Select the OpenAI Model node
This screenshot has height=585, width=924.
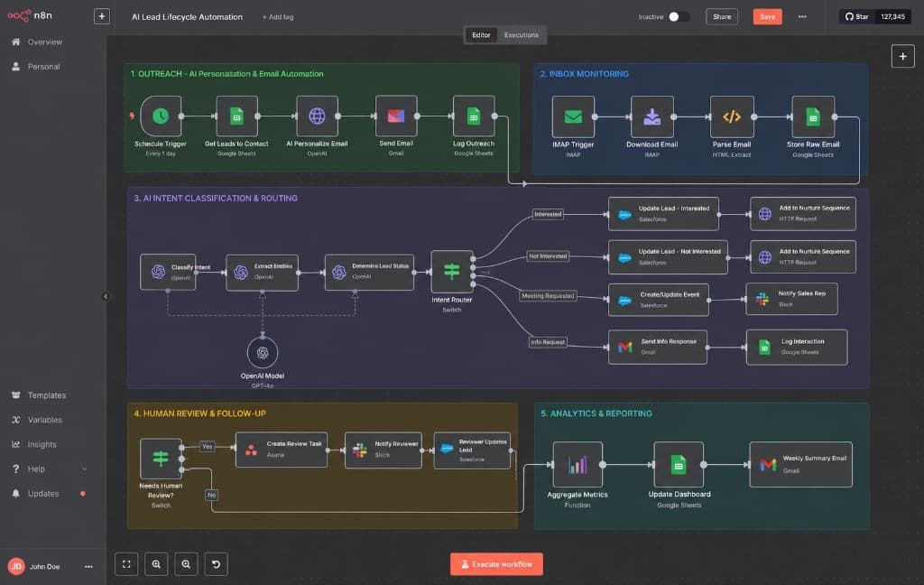pos(263,353)
